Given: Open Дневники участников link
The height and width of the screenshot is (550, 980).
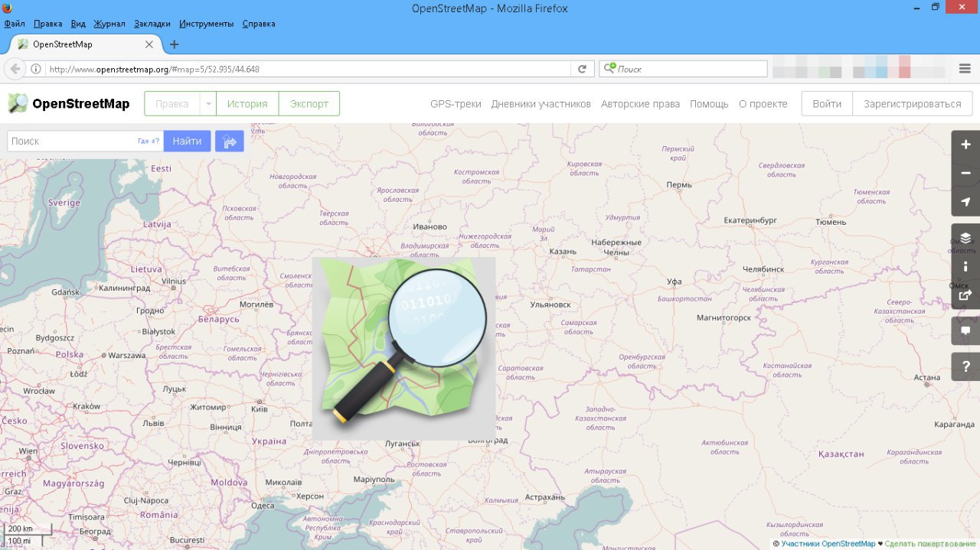Looking at the screenshot, I should point(541,104).
